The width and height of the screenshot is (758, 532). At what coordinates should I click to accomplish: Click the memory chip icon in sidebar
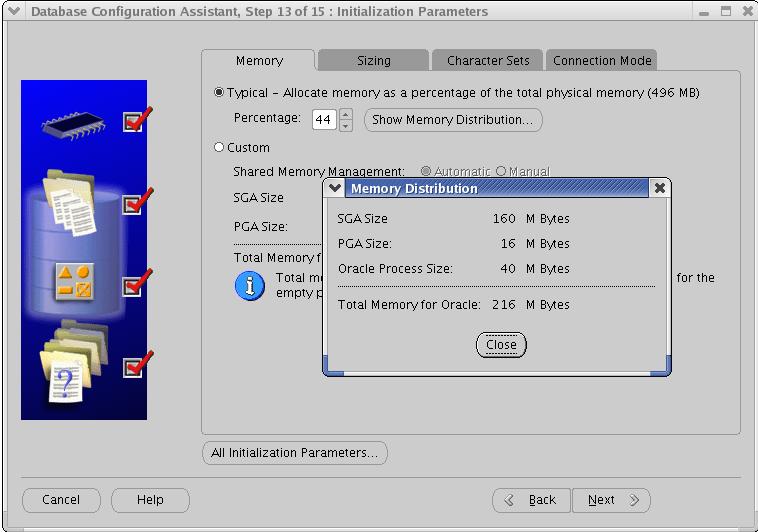73,123
